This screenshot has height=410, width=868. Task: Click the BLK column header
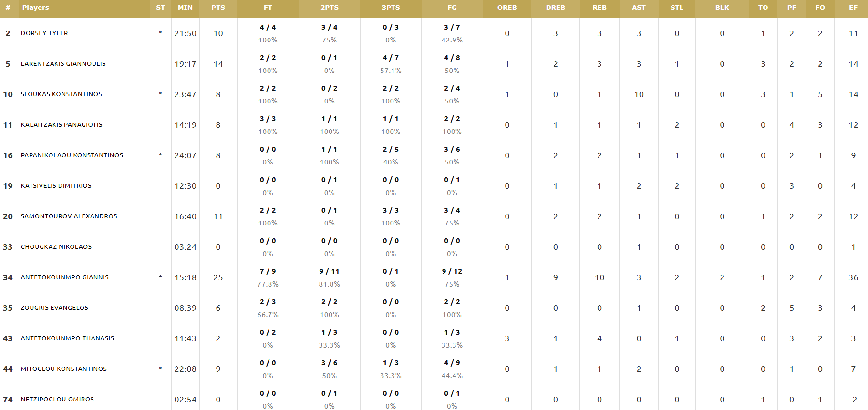(722, 8)
